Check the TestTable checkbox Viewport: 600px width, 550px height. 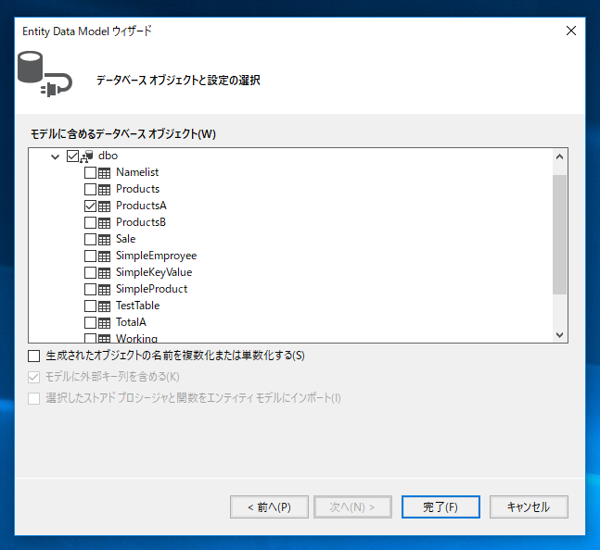coord(90,306)
